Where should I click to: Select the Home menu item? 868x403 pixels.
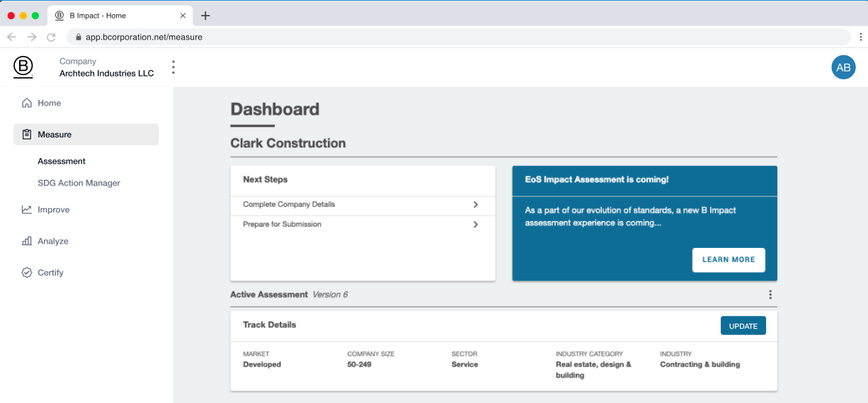coord(86,103)
